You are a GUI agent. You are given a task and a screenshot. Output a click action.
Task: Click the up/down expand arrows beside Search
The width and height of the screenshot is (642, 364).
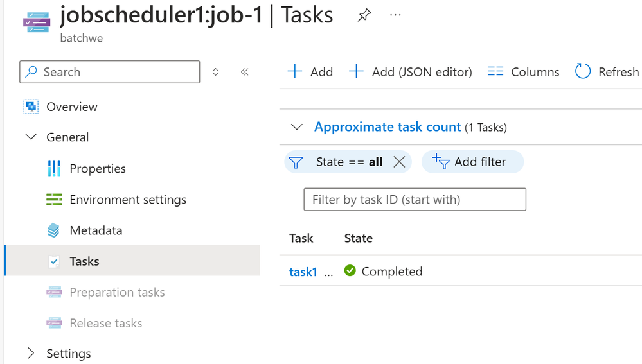coord(215,72)
